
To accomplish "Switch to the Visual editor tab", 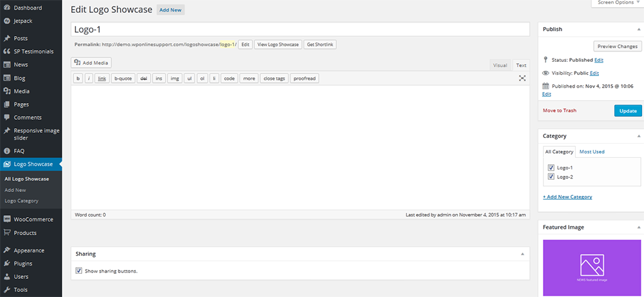I will 500,65.
